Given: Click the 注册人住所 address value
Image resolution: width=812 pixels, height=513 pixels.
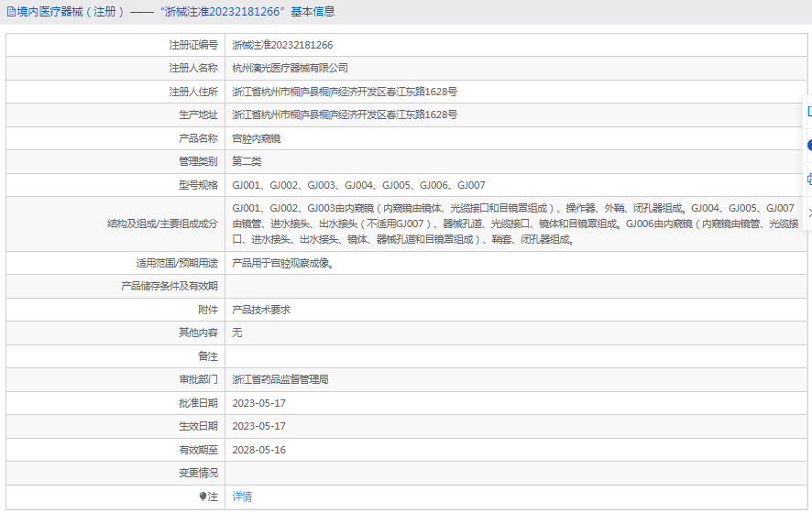Looking at the screenshot, I should coord(345,93).
